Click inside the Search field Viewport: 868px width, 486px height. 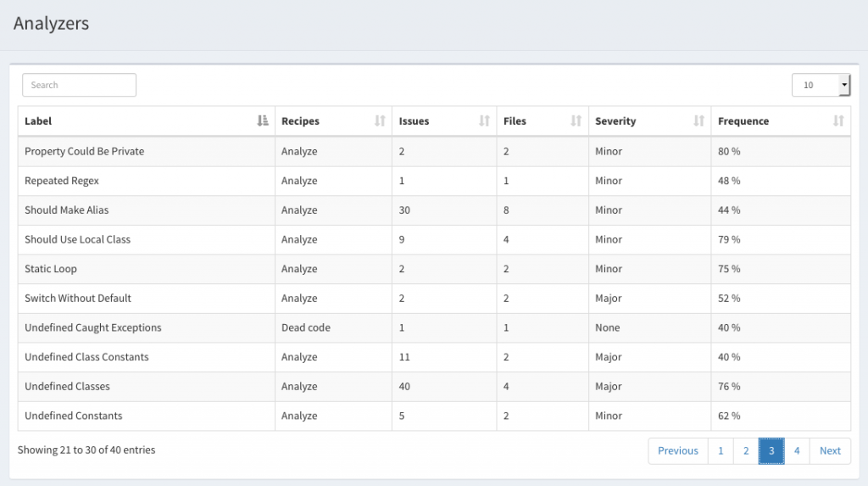pyautogui.click(x=79, y=85)
